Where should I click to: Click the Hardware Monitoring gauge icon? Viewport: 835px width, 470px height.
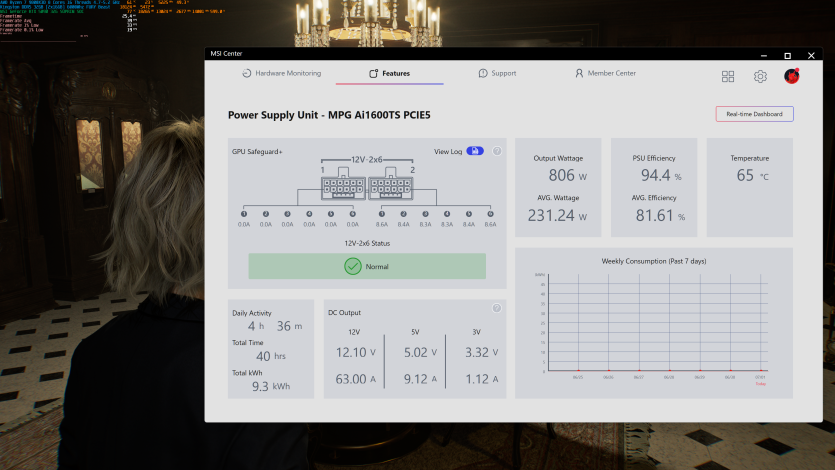[x=247, y=73]
